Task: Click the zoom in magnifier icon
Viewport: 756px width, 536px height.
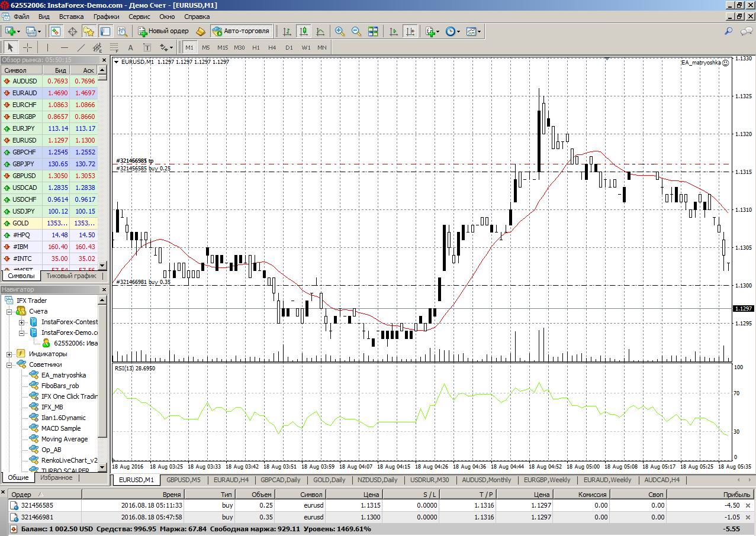Action: 340,31
